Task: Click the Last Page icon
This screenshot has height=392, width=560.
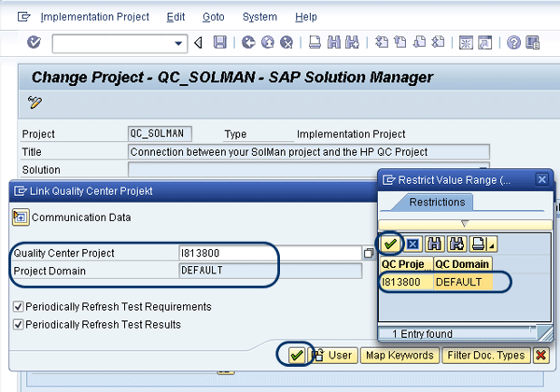Action: [x=438, y=43]
